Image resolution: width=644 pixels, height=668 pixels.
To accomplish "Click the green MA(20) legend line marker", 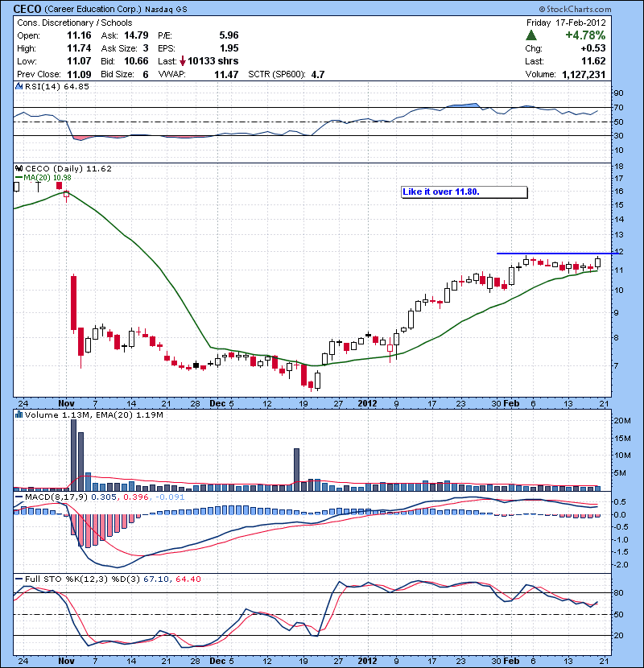I will coord(19,178).
